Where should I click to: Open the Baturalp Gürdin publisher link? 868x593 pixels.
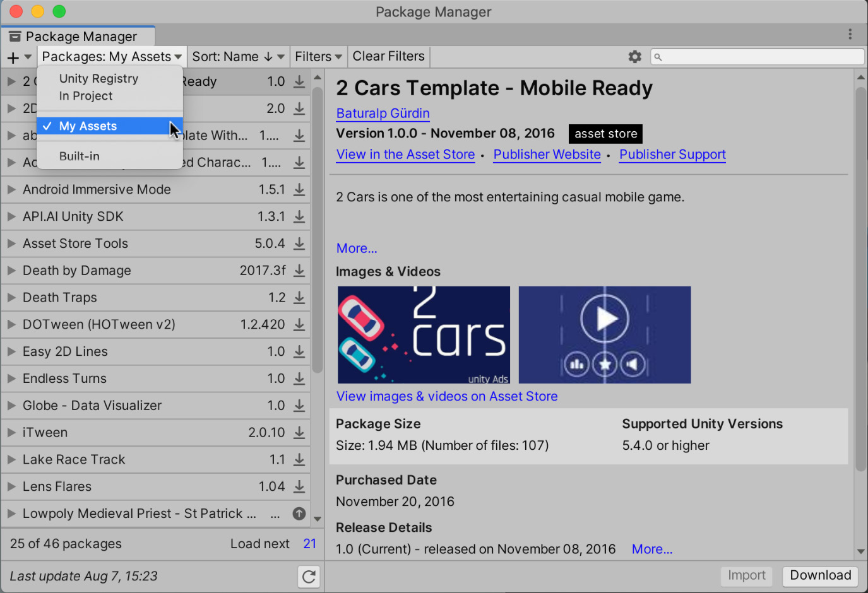(x=383, y=114)
